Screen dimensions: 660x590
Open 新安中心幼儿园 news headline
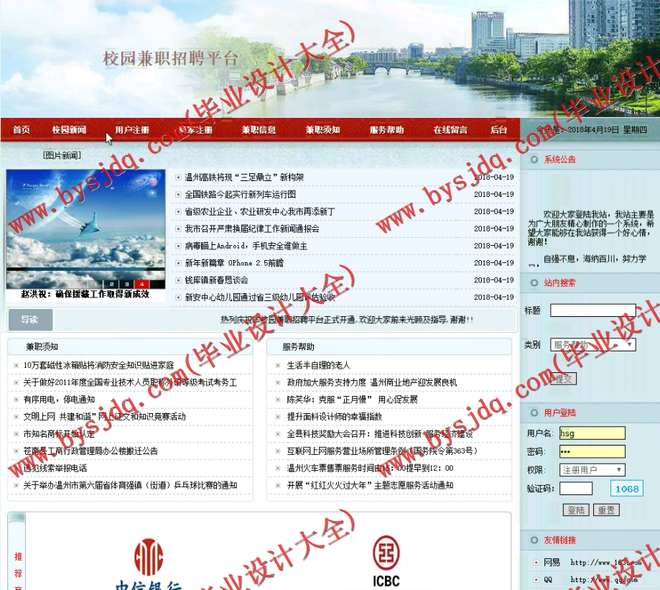[x=260, y=297]
